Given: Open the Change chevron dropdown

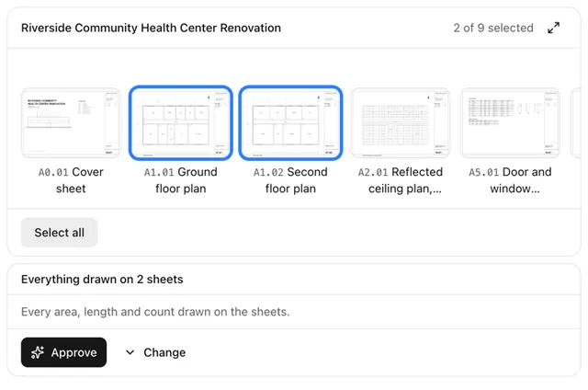Looking at the screenshot, I should [130, 352].
